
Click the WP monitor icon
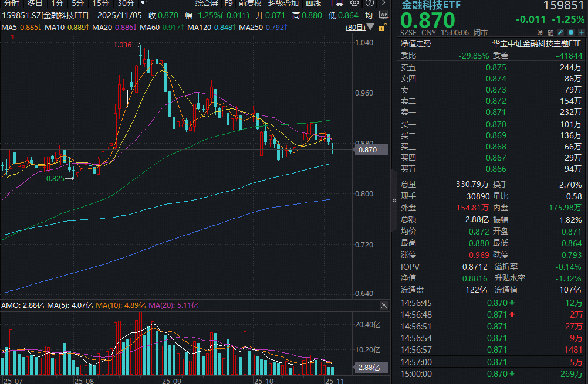pyautogui.click(x=384, y=15)
